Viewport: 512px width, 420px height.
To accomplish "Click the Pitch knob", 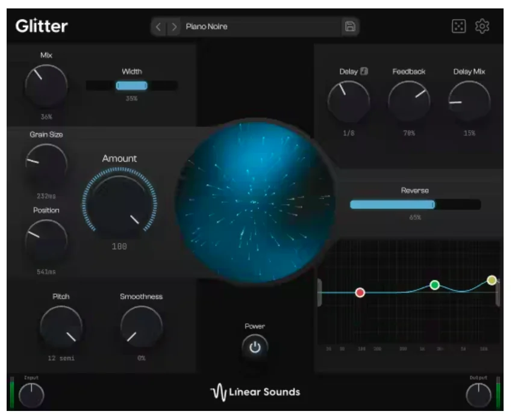I will pyautogui.click(x=61, y=327).
